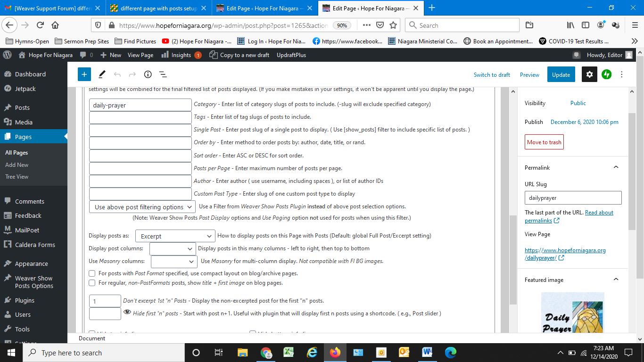This screenshot has height=362, width=644.
Task: Open Firefox library icon
Action: [571, 25]
